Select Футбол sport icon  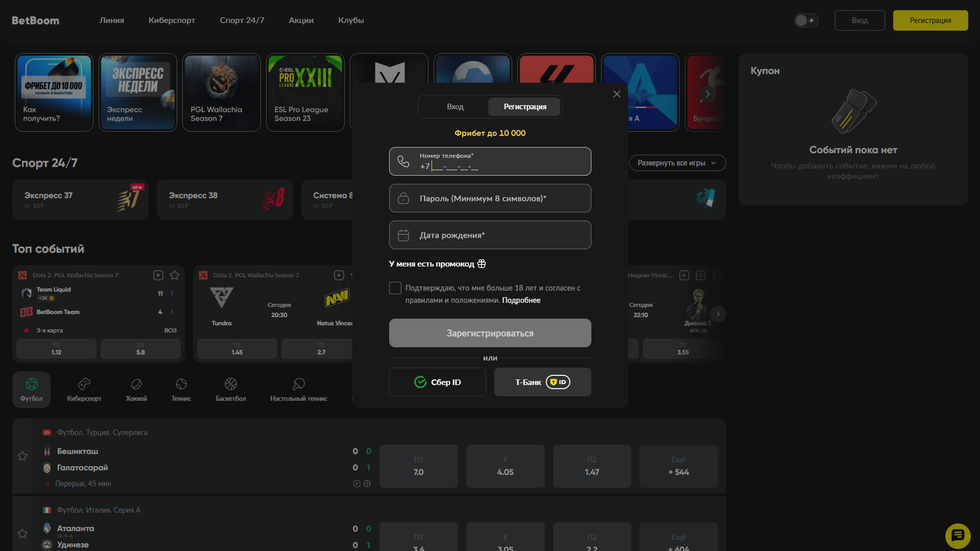tap(32, 390)
